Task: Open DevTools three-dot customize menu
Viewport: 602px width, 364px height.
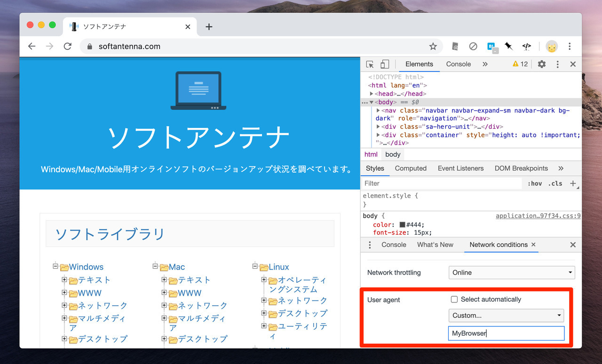Action: tap(558, 64)
